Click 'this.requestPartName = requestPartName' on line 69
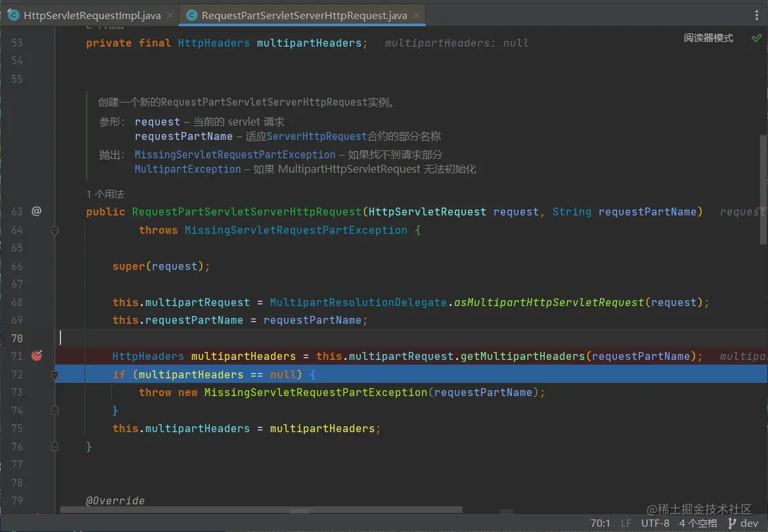Screen dimensions: 768x532 [240, 320]
